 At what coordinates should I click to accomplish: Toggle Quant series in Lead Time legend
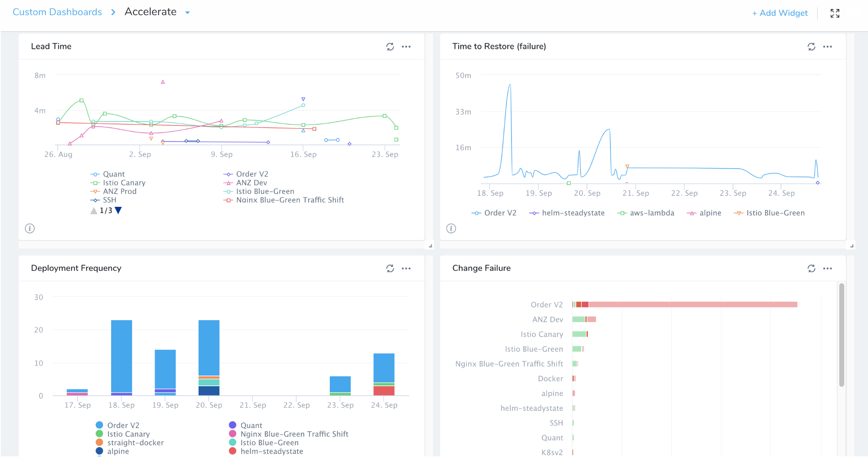107,174
